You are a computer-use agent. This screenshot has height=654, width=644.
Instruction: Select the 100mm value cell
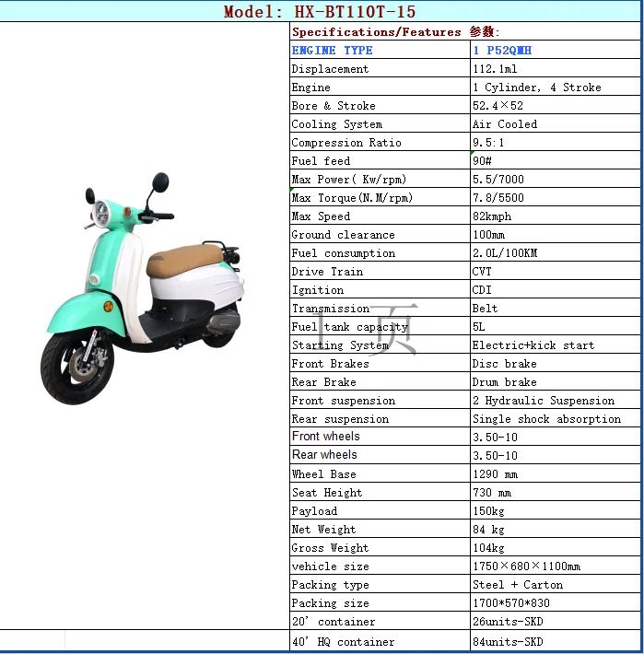click(556, 234)
